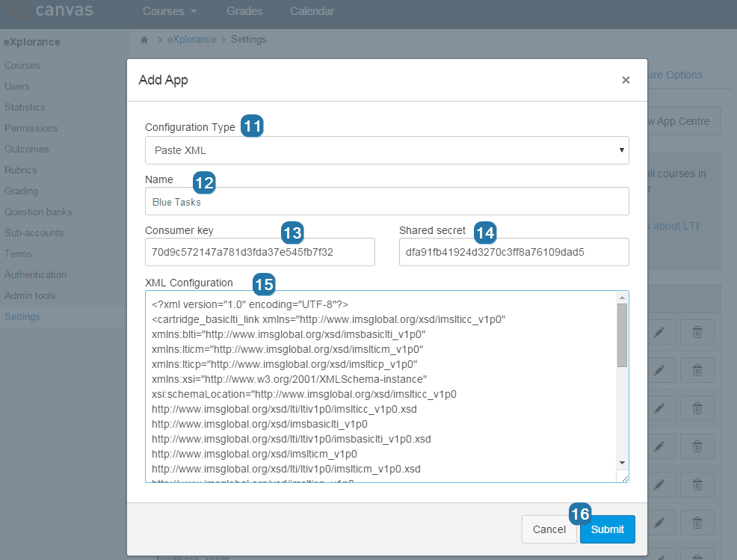Open Rubrics in the left sidebar
Viewport: 737px width, 560px height.
click(21, 170)
